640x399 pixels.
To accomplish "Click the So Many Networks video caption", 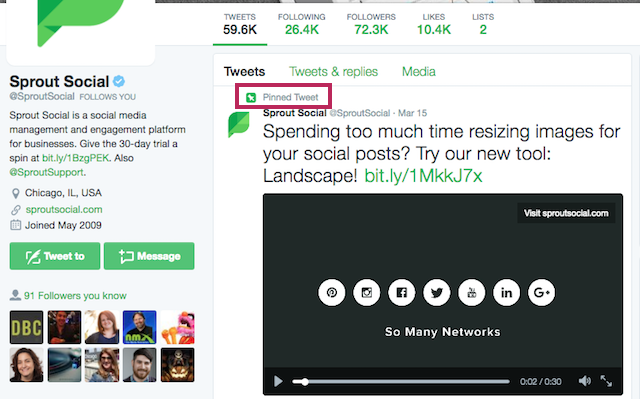I will tap(442, 332).
